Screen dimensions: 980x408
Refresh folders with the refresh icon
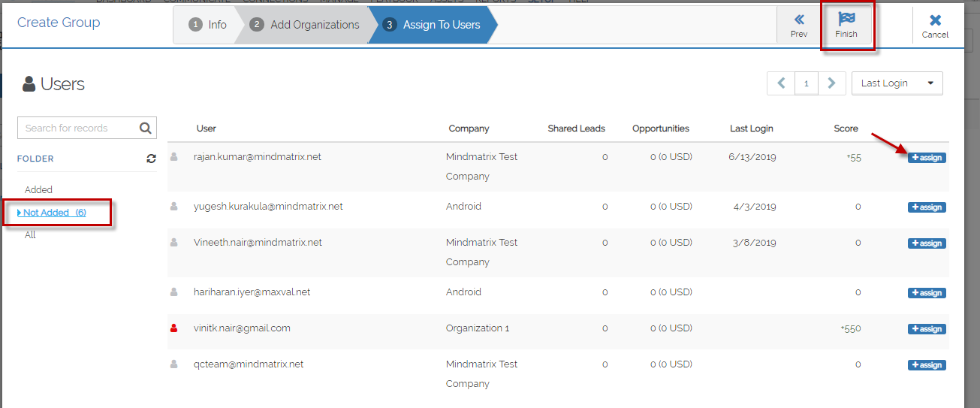tap(152, 159)
